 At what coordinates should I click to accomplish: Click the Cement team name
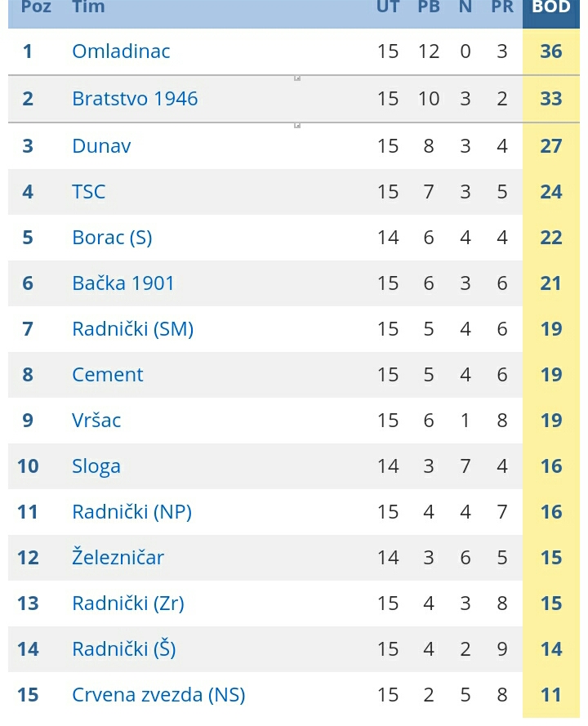[x=108, y=375]
